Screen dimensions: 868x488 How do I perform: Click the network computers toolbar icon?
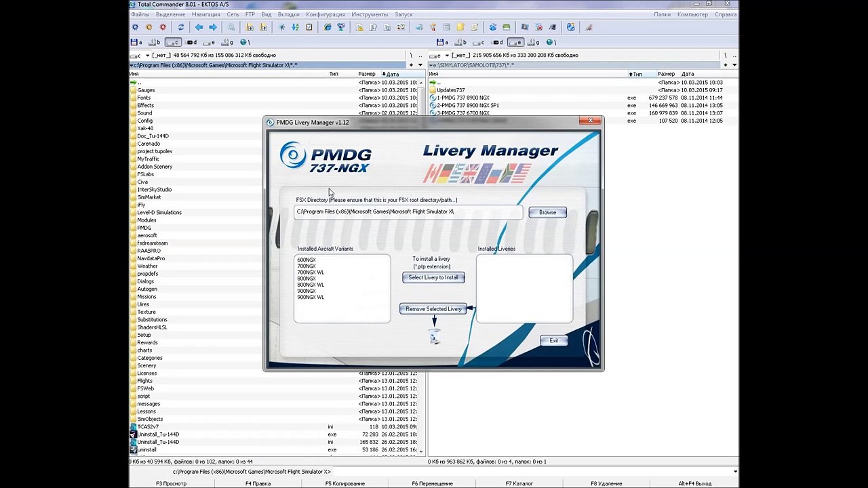(341, 27)
